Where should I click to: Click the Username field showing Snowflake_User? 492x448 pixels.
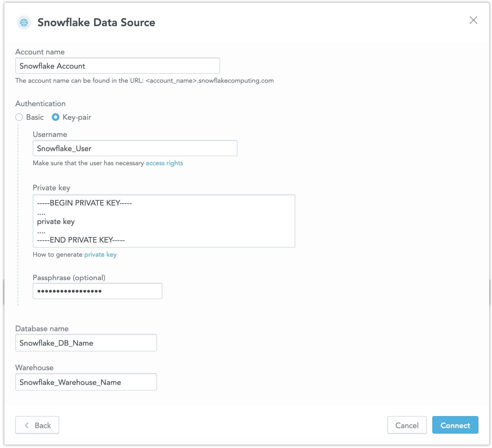point(135,148)
